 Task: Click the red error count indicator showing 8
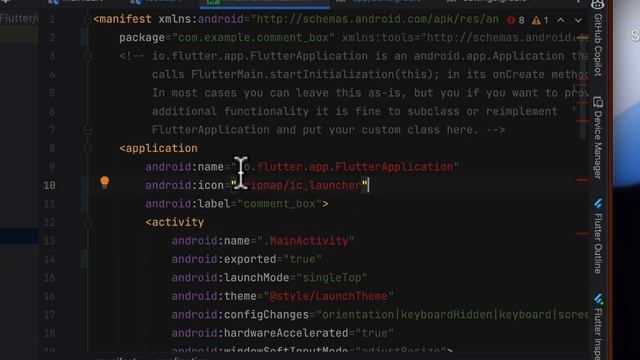pyautogui.click(x=516, y=20)
